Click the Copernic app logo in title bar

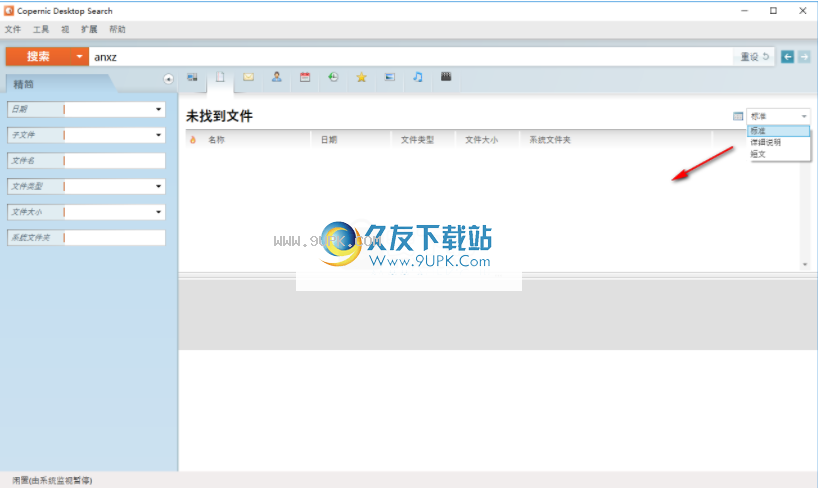[9, 10]
